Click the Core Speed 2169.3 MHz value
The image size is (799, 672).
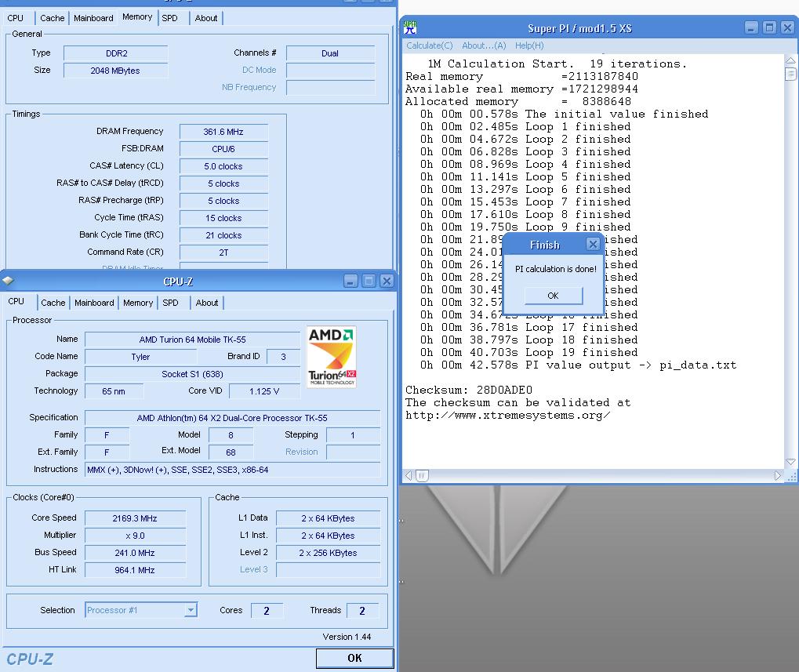coord(135,518)
